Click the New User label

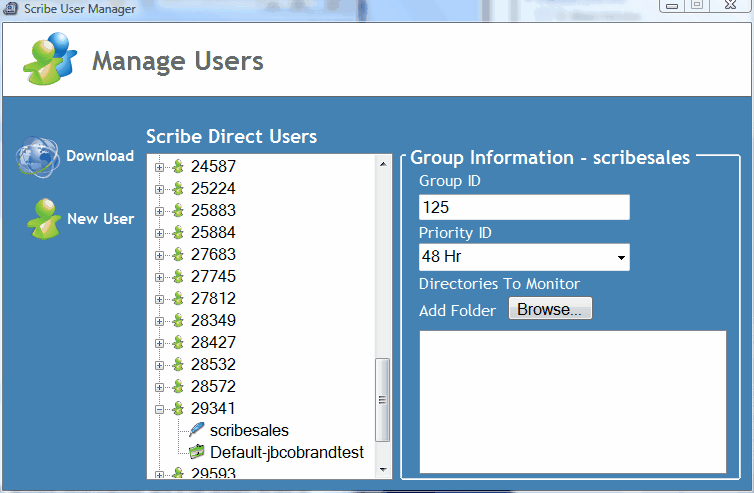click(101, 219)
